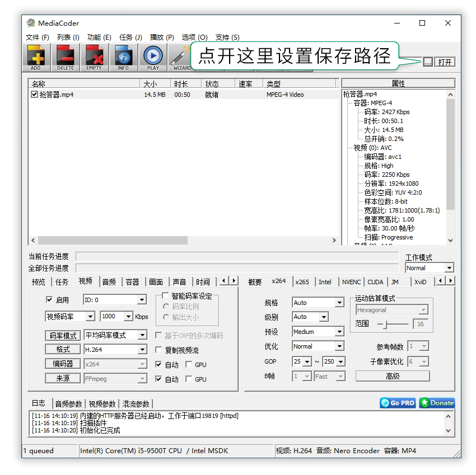
Task: Open the 支持 (S) menu
Action: tap(227, 37)
